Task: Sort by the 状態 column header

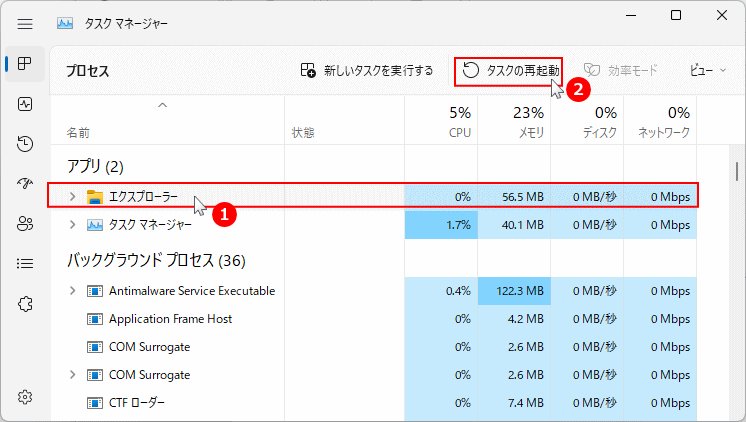Action: [x=303, y=132]
